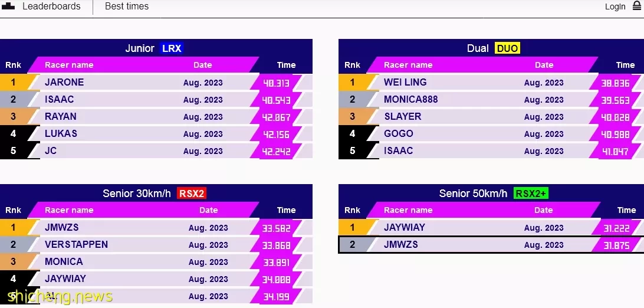The width and height of the screenshot is (644, 308).
Task: Click RAYAN's 42.067 time
Action: coord(276,117)
